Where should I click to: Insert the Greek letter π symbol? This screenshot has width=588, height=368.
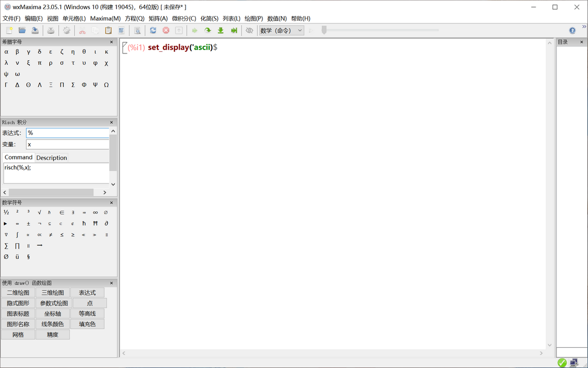click(x=39, y=63)
